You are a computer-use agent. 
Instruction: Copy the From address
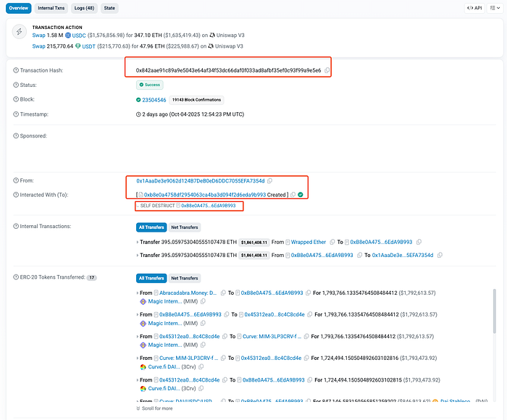pyautogui.click(x=269, y=180)
